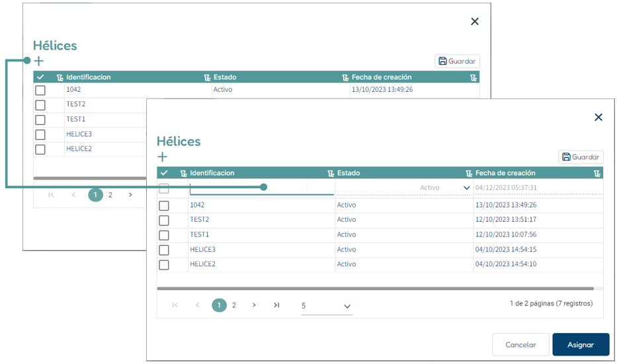This screenshot has width=617, height=364.
Task: Click the plus icon in the back Hélices window
Action: click(x=38, y=61)
